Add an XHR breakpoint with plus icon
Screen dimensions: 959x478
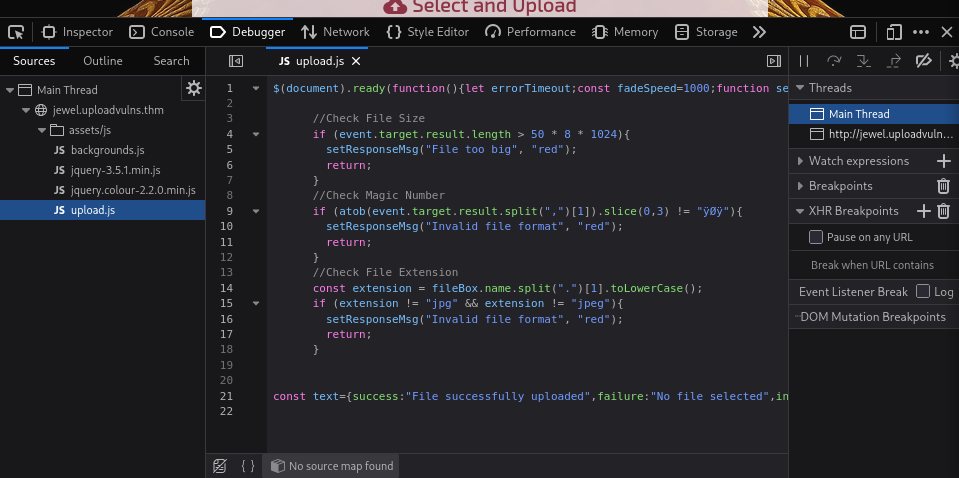pos(924,211)
